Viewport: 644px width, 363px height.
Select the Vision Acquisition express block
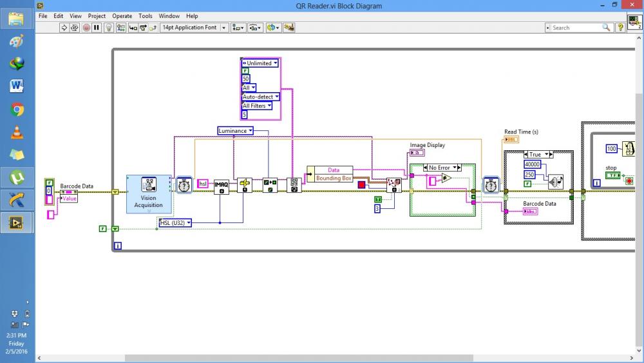pyautogui.click(x=149, y=194)
